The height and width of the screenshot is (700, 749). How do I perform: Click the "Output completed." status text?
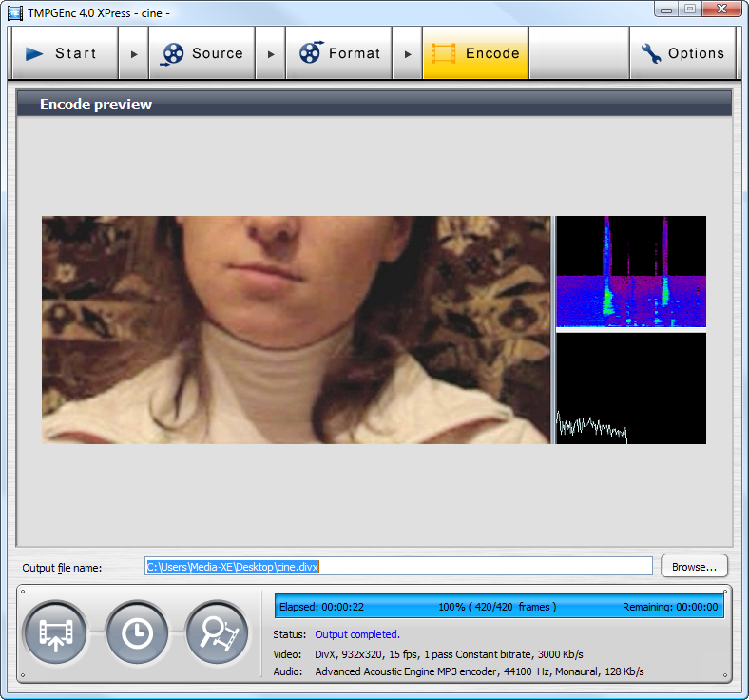(356, 634)
